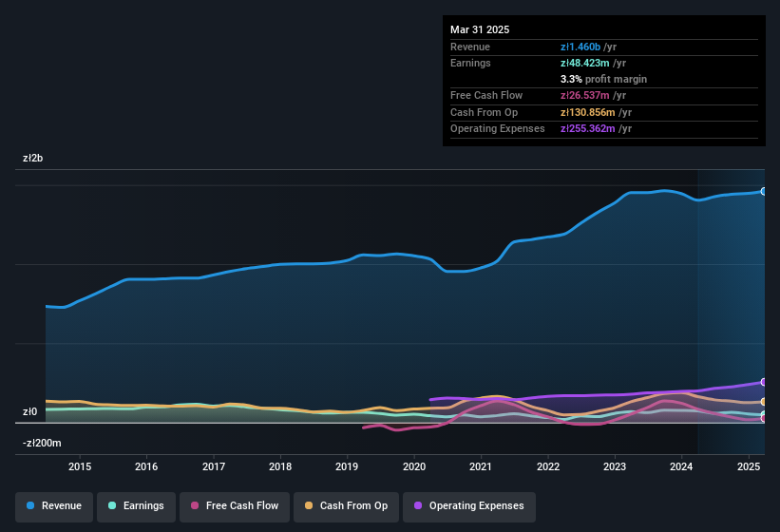Click the Revenue endpoint marker on chart

[764, 191]
